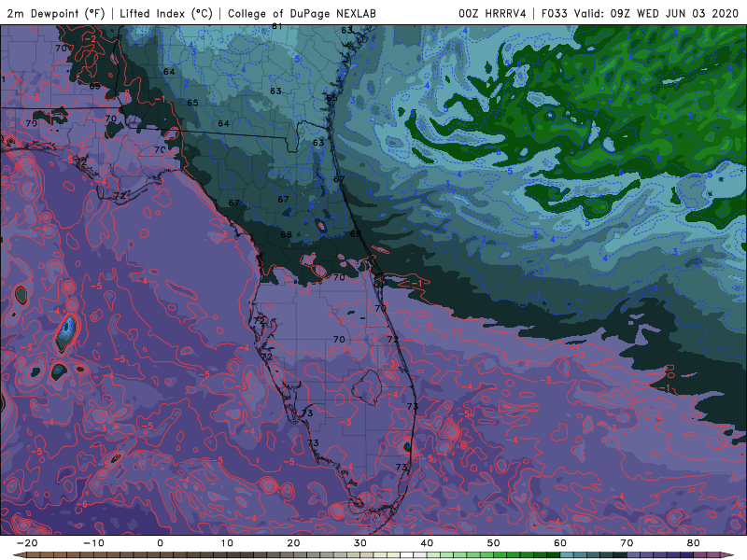This screenshot has width=747, height=560.
Task: Click the '69' dewpoint value on the map
Action: (x=95, y=86)
